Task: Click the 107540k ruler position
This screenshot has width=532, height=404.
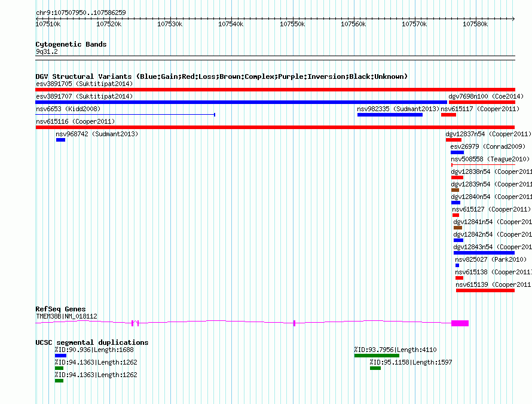Action: point(231,24)
